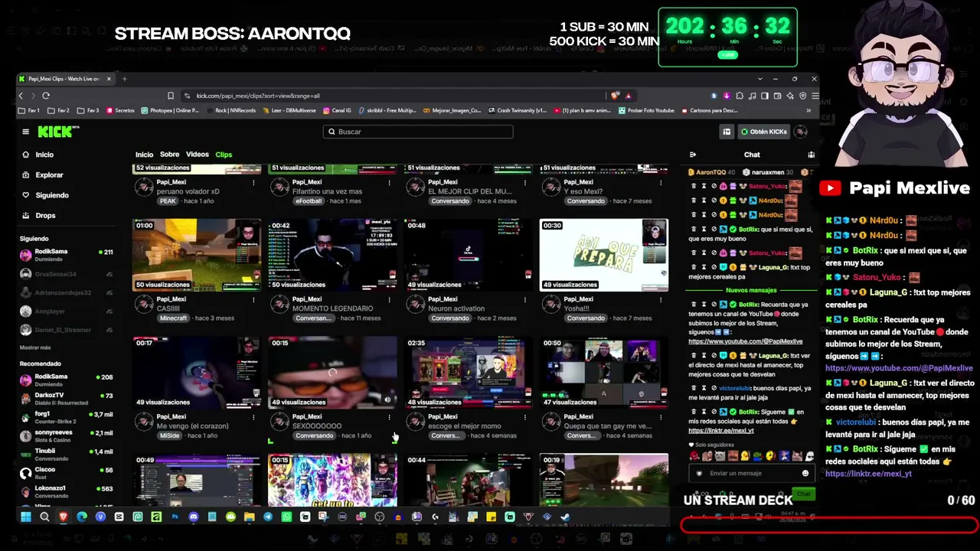Switch to the Videos channel tab
This screenshot has height=551, width=980.
197,155
